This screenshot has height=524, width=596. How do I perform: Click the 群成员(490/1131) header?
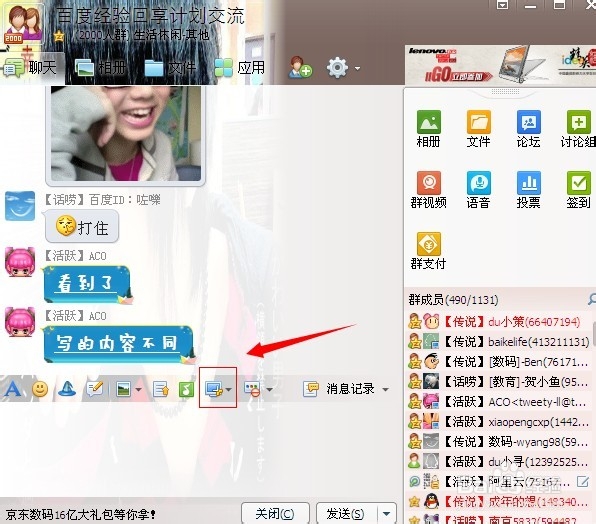[x=453, y=300]
